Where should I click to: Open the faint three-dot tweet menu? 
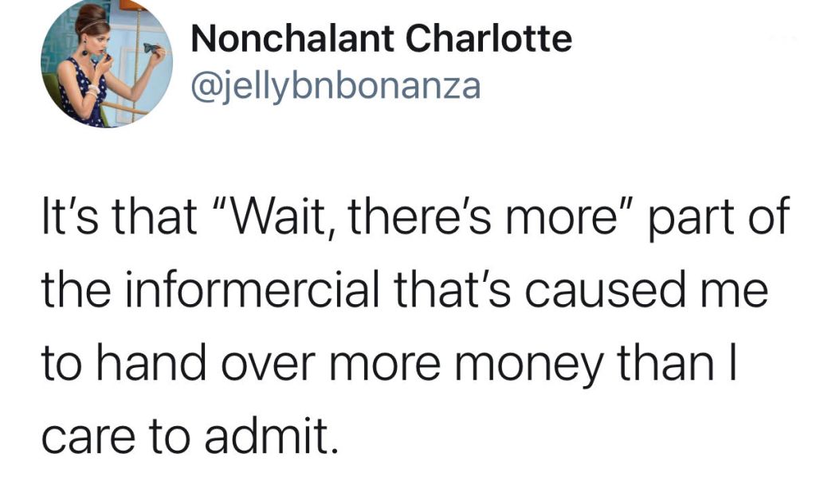pyautogui.click(x=784, y=39)
